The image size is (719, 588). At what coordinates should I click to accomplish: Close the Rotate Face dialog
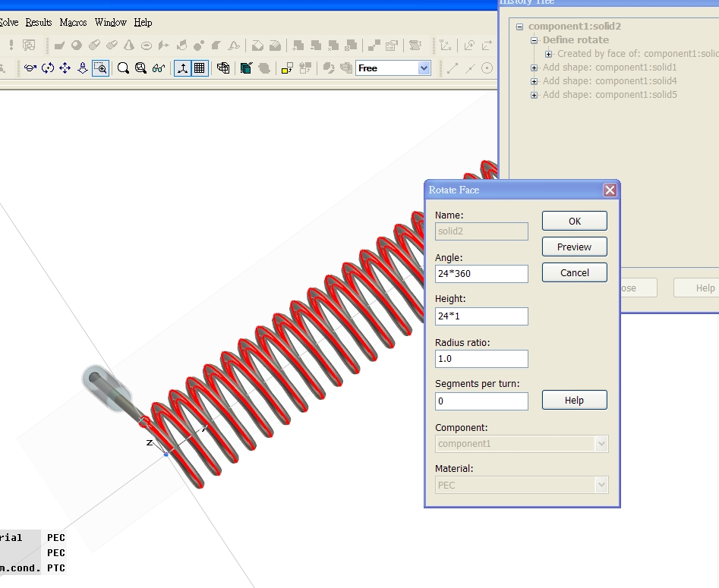(610, 190)
